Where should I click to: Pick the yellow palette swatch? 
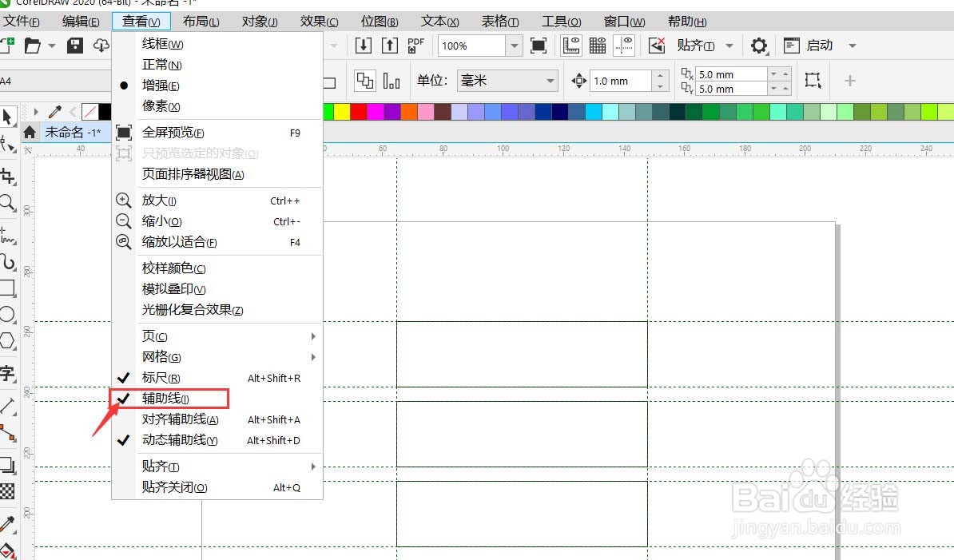tap(342, 111)
